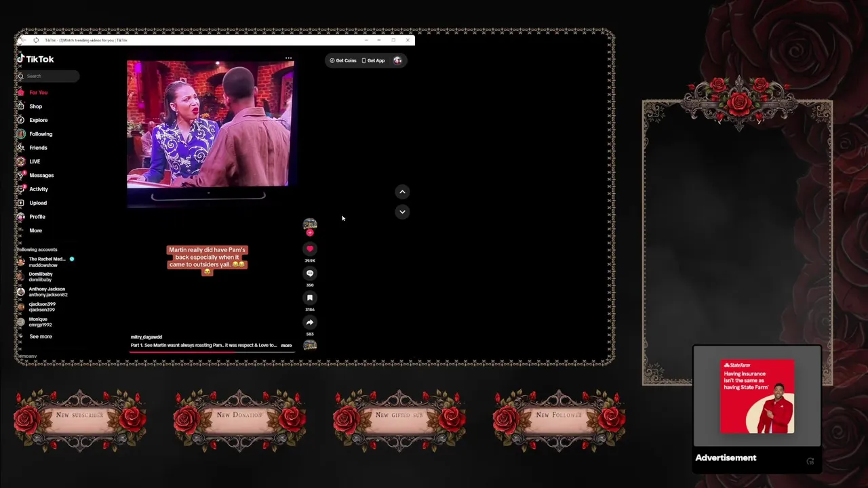
Task: Save the video with the bookmark icon
Action: pyautogui.click(x=310, y=298)
